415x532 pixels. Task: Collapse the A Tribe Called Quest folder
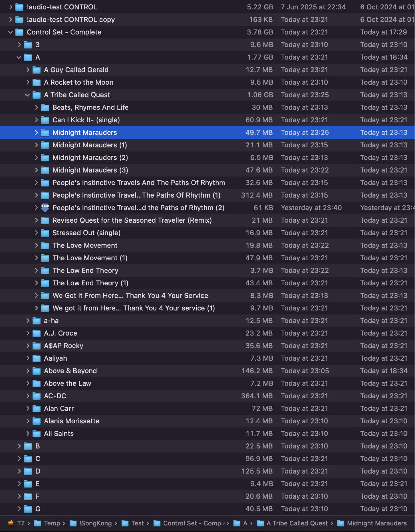tap(27, 95)
